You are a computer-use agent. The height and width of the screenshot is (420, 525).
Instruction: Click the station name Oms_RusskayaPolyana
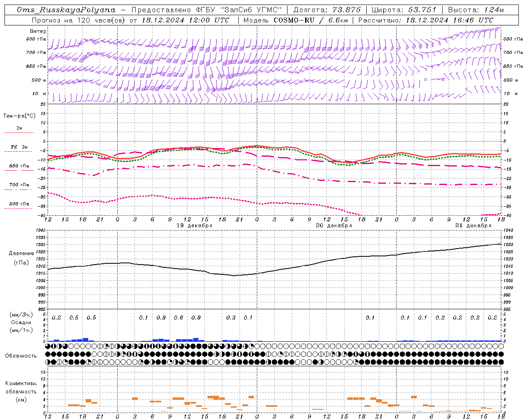[66, 10]
